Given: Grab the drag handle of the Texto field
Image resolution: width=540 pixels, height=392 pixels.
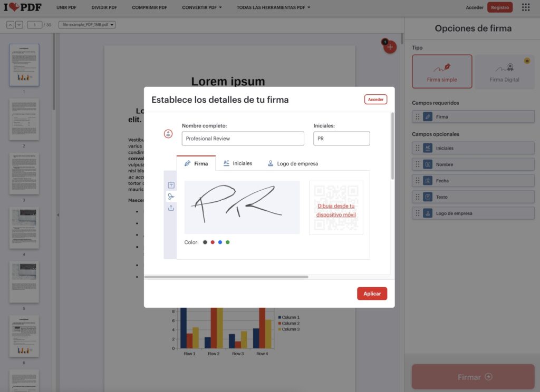Looking at the screenshot, I should (418, 197).
